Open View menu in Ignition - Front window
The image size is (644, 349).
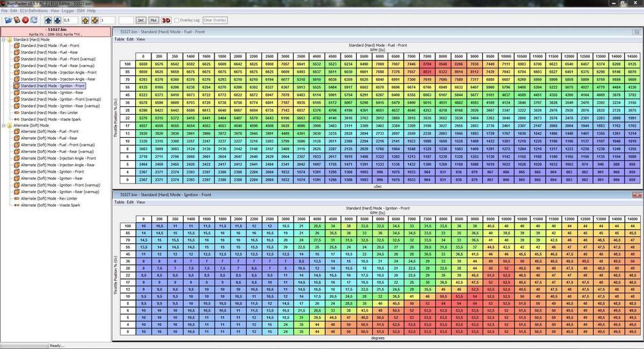click(x=141, y=202)
